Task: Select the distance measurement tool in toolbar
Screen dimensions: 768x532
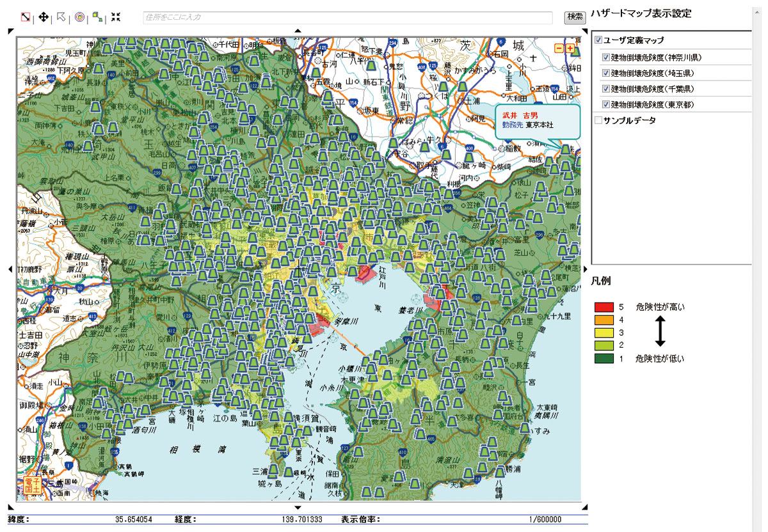Action: pyautogui.click(x=26, y=17)
